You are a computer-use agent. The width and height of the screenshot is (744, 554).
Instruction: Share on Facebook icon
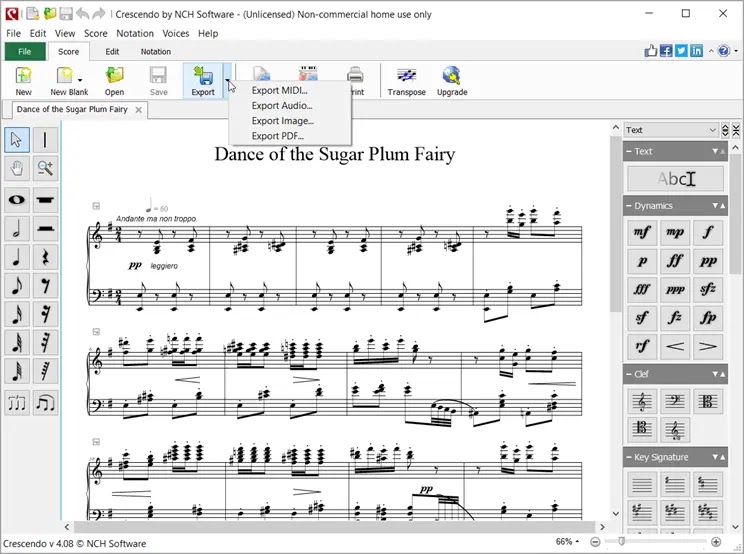pyautogui.click(x=666, y=51)
